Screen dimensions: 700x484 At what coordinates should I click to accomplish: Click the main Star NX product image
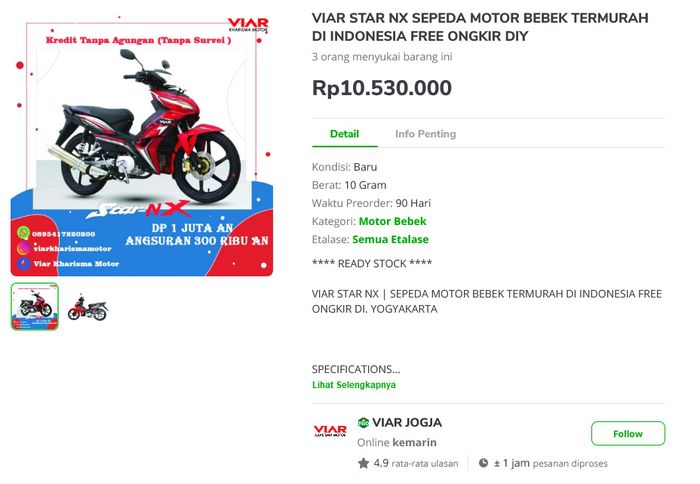[142, 146]
